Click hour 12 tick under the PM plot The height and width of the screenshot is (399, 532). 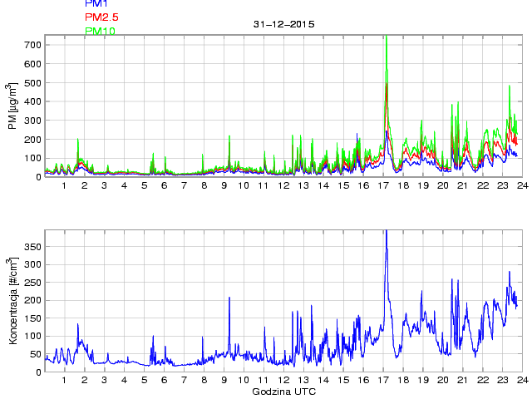[283, 185]
